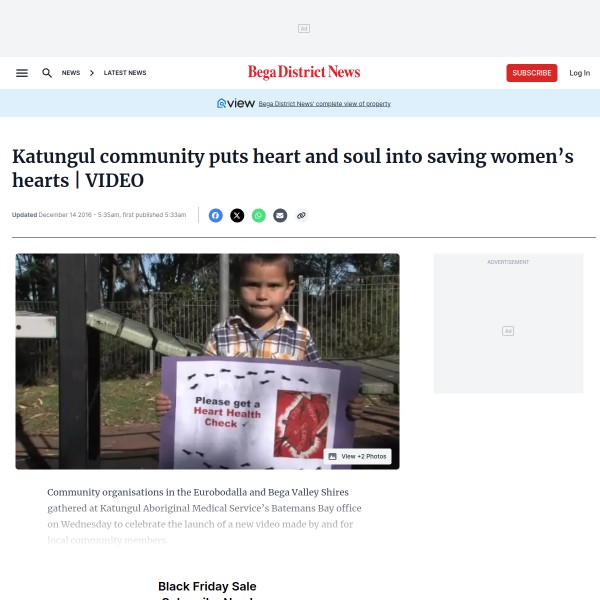
Task: Open the NEWS breadcrumb section
Action: (x=71, y=73)
